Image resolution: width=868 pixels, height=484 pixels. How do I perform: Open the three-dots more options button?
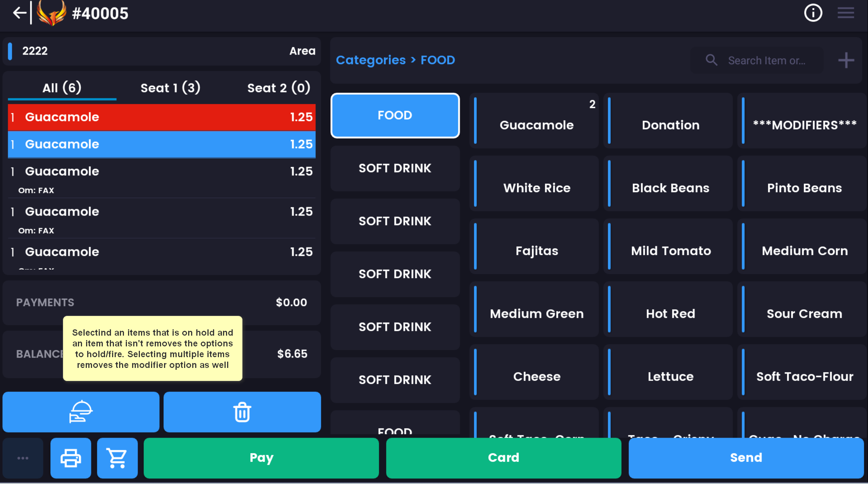point(23,458)
